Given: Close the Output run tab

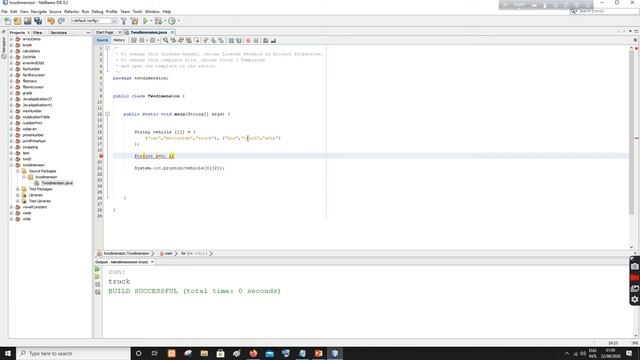Looking at the screenshot, I should pyautogui.click(x=152, y=262).
